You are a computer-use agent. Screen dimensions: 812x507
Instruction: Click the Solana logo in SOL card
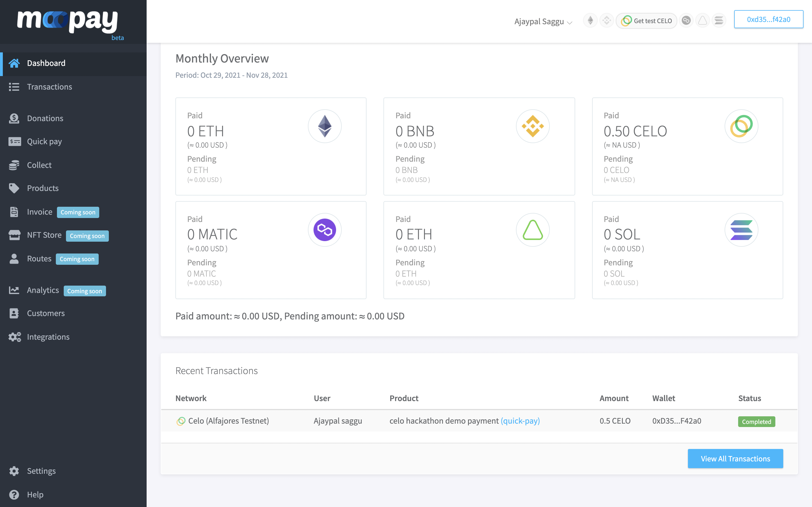click(x=741, y=230)
